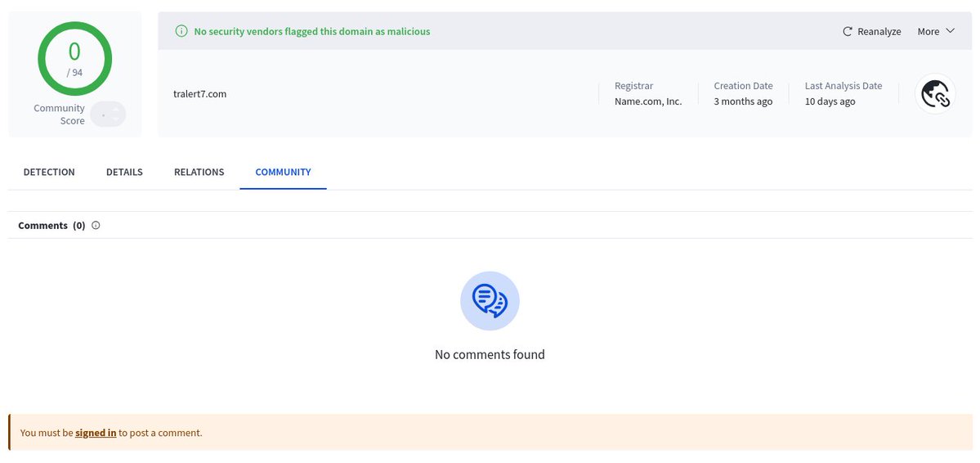The height and width of the screenshot is (463, 980).
Task: Click the Registrar value Name.com, Inc.
Action: pyautogui.click(x=648, y=101)
